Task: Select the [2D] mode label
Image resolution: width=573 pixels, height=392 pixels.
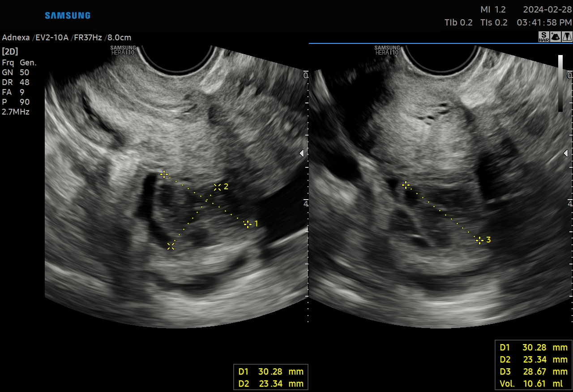Action: pyautogui.click(x=10, y=51)
